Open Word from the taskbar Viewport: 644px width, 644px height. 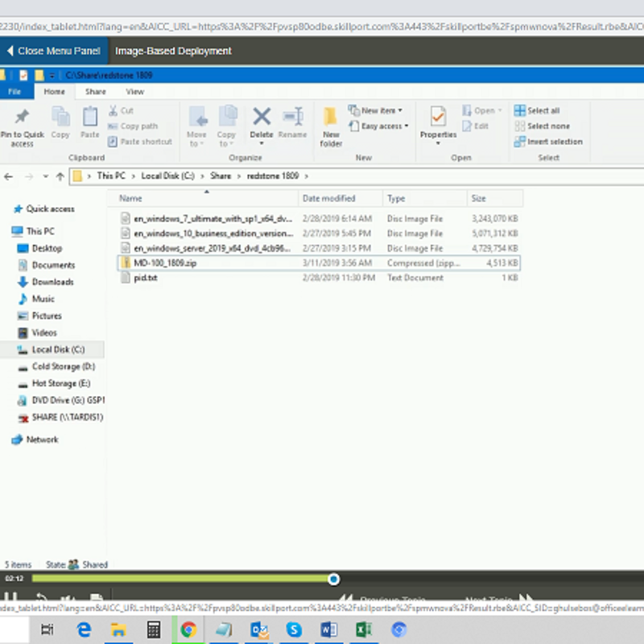[x=329, y=630]
